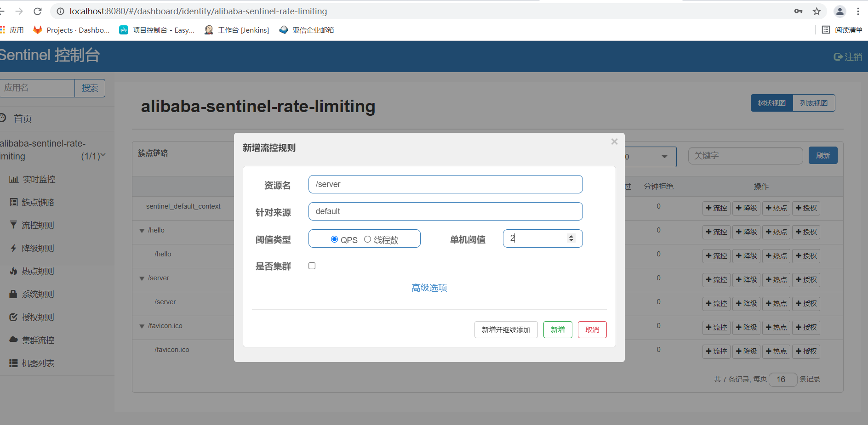
Task: Open the 项目控制台 Easy bookmark
Action: coord(157,30)
